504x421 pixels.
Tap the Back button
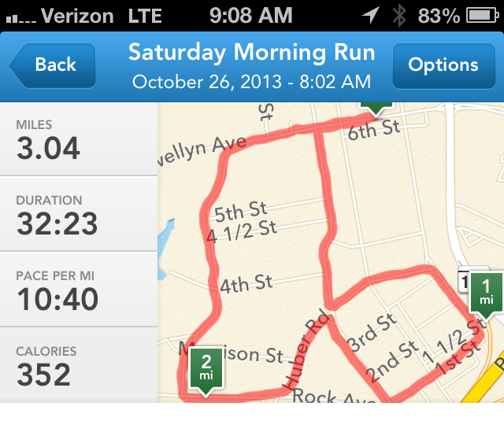pyautogui.click(x=53, y=65)
